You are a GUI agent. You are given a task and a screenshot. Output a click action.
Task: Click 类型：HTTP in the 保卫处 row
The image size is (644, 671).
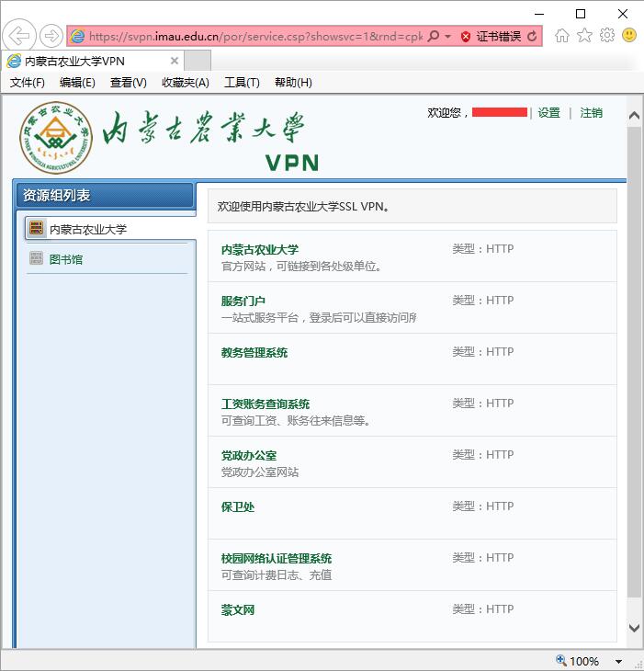[x=483, y=506]
